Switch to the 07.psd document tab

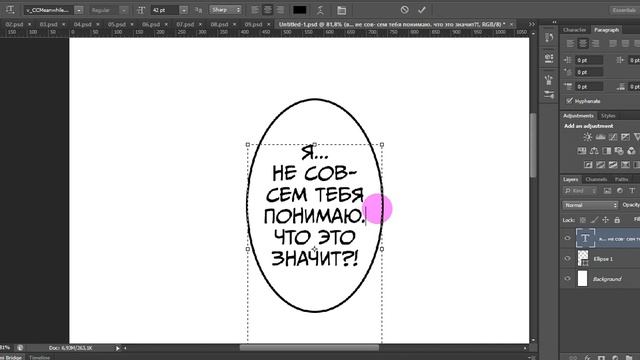[185, 24]
